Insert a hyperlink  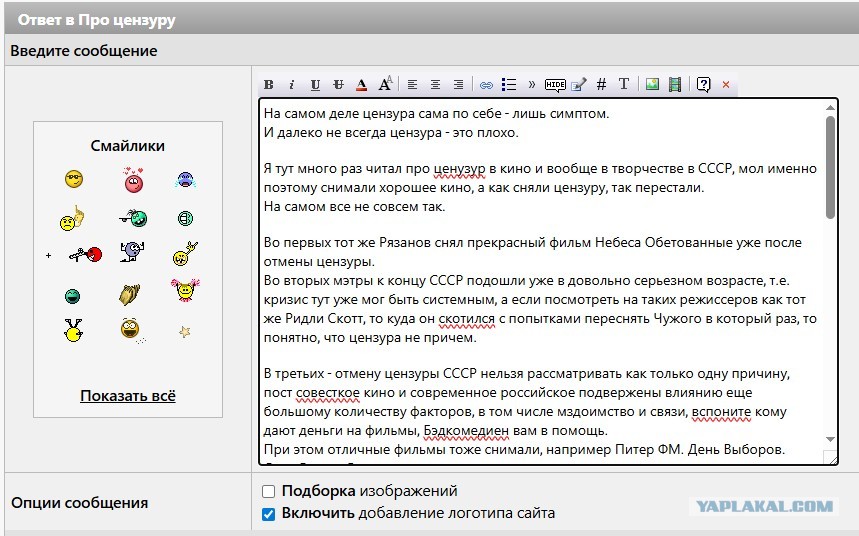pyautogui.click(x=486, y=85)
